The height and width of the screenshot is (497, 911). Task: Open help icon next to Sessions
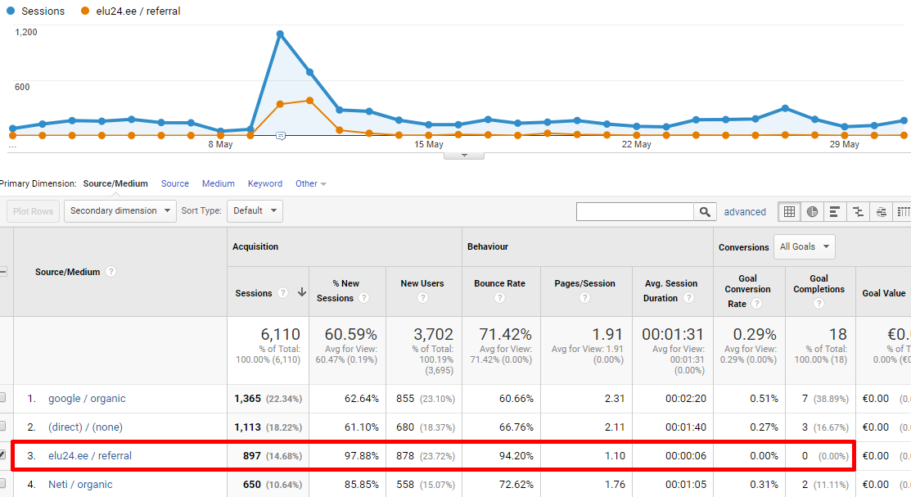pyautogui.click(x=282, y=293)
